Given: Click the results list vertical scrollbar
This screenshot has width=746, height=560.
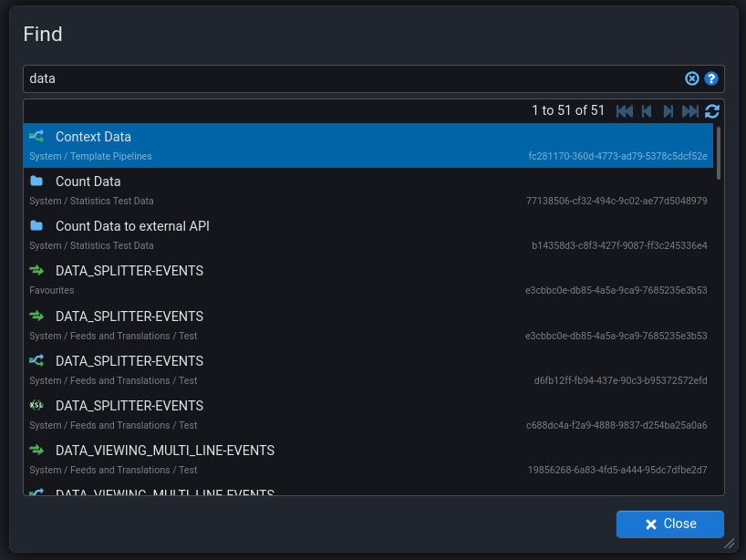Looking at the screenshot, I should (x=719, y=153).
